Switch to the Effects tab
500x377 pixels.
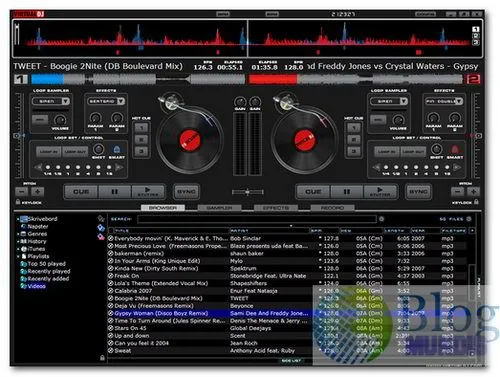(x=276, y=208)
